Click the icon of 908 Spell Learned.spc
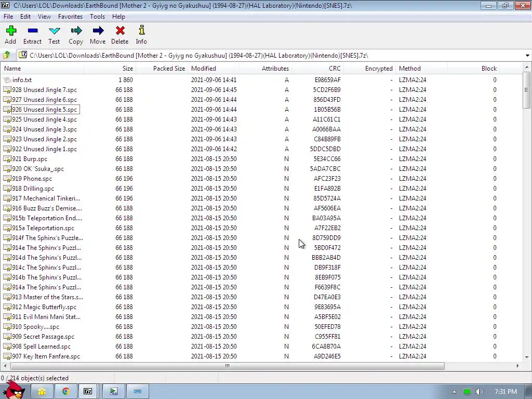The height and width of the screenshot is (399, 532). [7, 347]
